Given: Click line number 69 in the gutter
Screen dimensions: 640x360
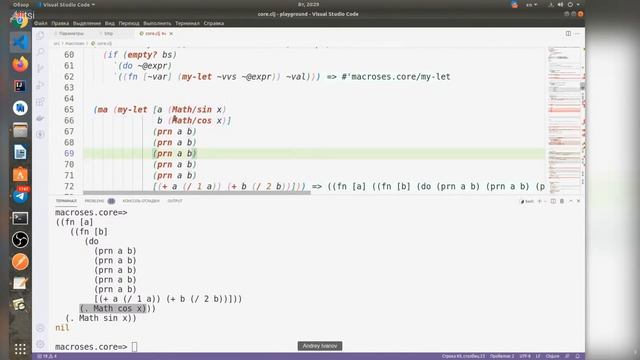Looking at the screenshot, I should tap(69, 153).
